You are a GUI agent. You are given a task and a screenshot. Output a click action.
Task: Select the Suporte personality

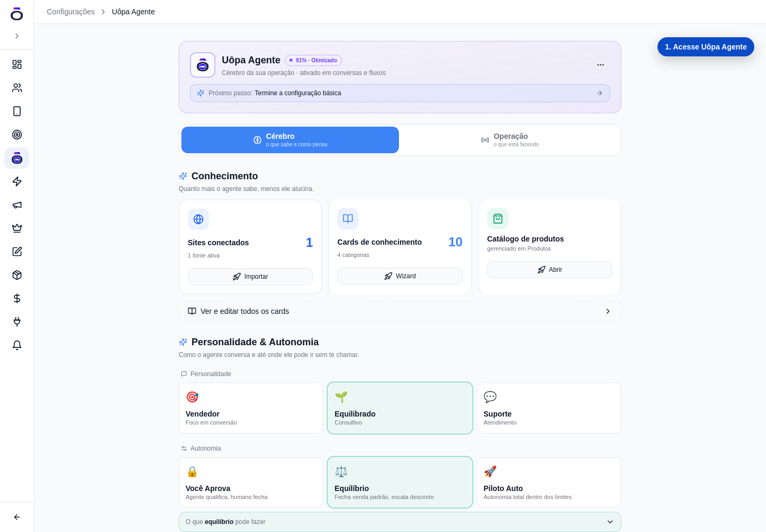(549, 408)
